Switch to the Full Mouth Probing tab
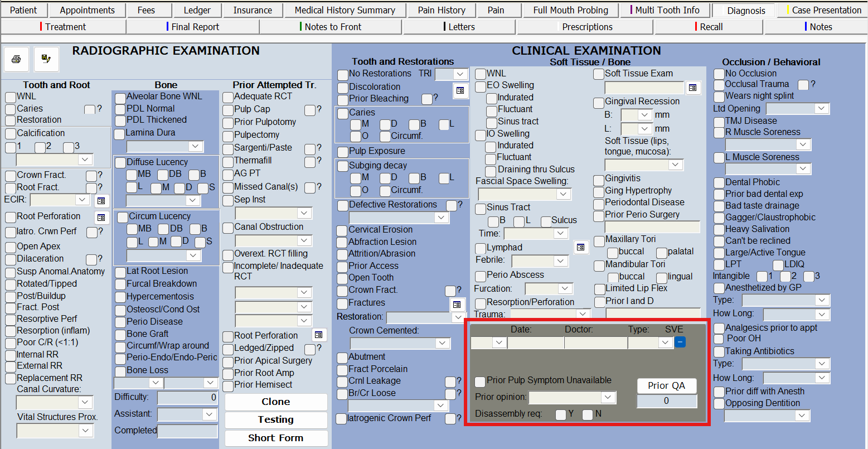868x449 pixels. [x=570, y=10]
